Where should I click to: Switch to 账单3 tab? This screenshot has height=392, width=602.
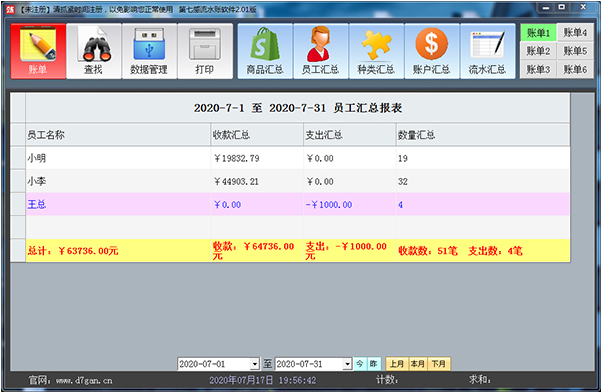[x=538, y=69]
